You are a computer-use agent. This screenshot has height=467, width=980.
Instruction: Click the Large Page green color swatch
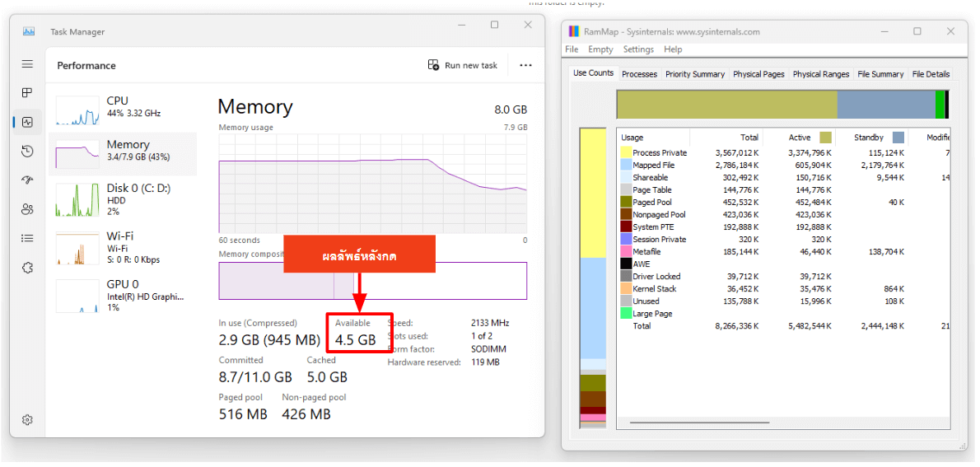pos(626,313)
